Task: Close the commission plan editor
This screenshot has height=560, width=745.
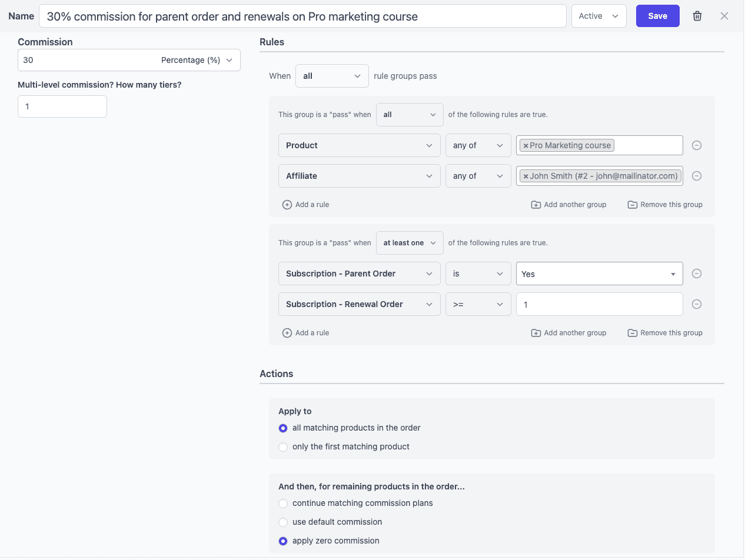Action: (724, 16)
